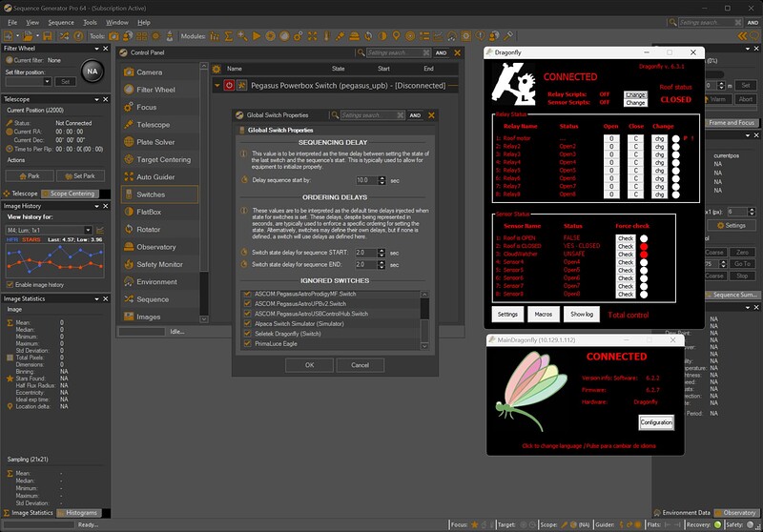The image size is (763, 532).
Task: Click OK in Global Switch Properties
Action: [310, 365]
